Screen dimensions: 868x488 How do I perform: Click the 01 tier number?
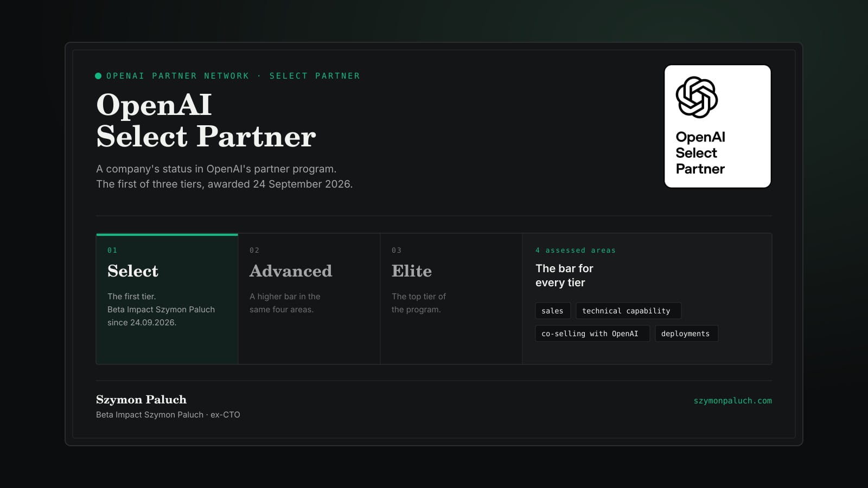pyautogui.click(x=112, y=250)
